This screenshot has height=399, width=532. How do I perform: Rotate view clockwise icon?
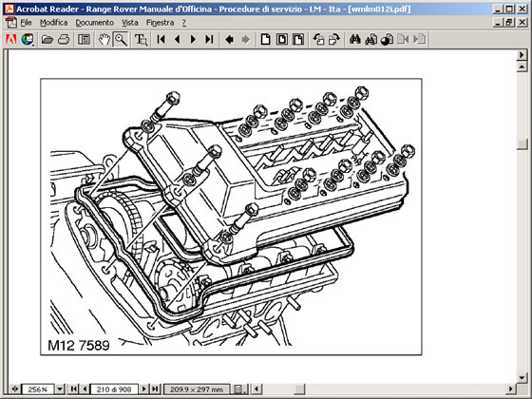pos(334,39)
